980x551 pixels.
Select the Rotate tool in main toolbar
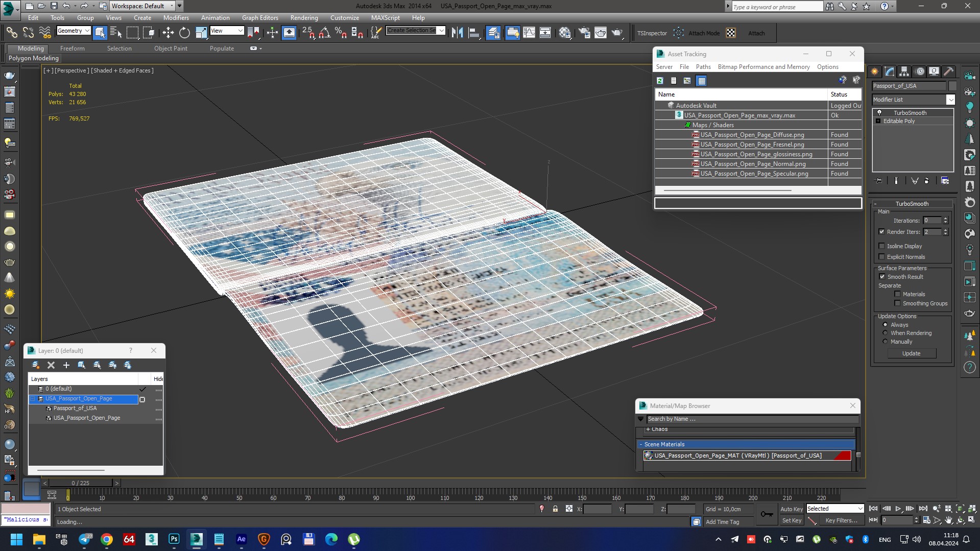[x=184, y=33]
